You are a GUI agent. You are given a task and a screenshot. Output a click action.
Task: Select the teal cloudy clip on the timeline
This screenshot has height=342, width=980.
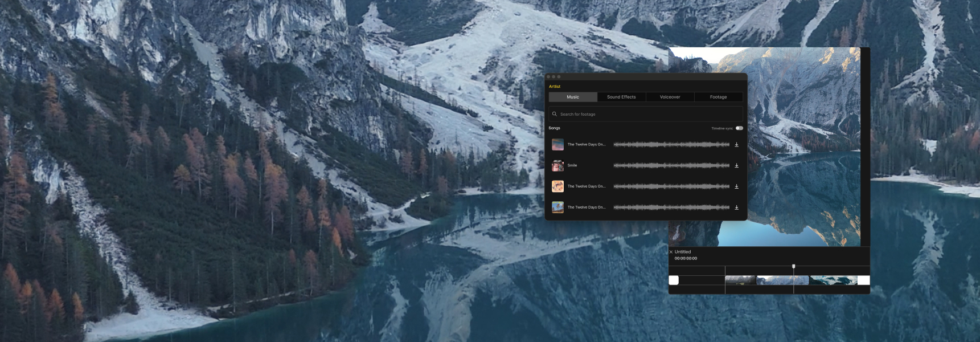[833, 280]
